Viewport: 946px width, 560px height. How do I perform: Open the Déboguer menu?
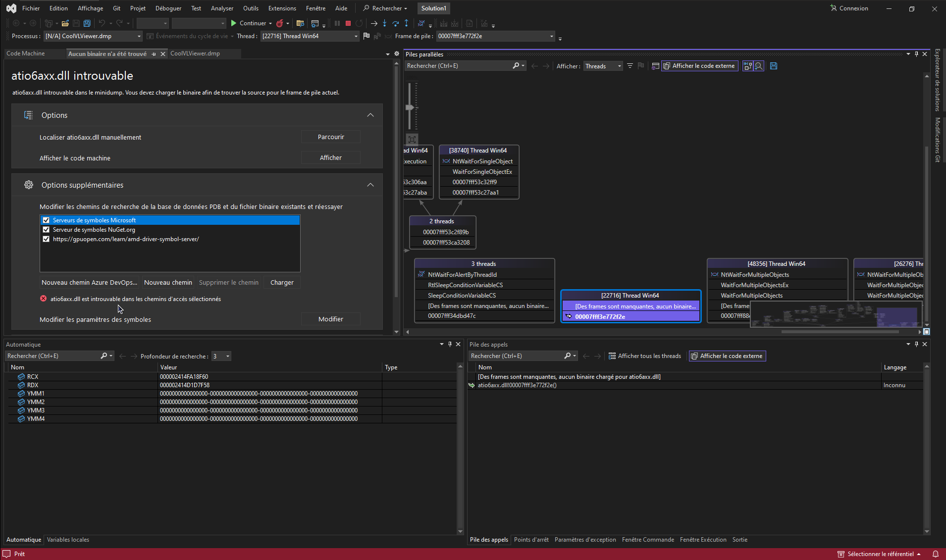[168, 8]
